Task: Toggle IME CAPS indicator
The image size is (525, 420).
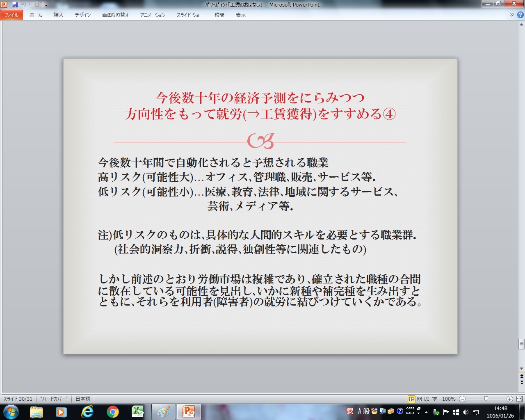Action: (410, 409)
